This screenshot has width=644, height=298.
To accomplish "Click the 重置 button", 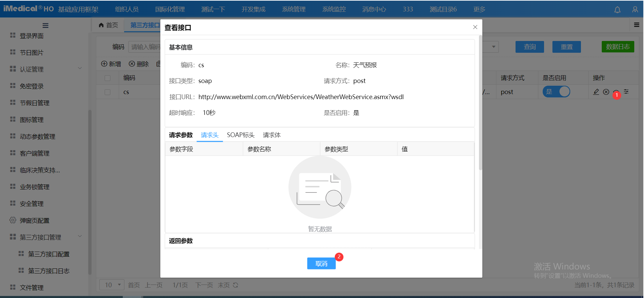I will click(x=567, y=47).
